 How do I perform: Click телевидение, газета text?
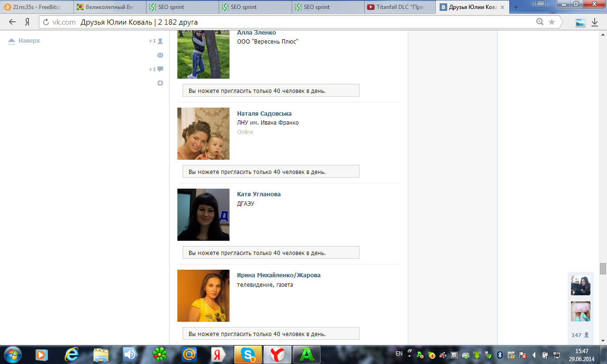pos(265,285)
